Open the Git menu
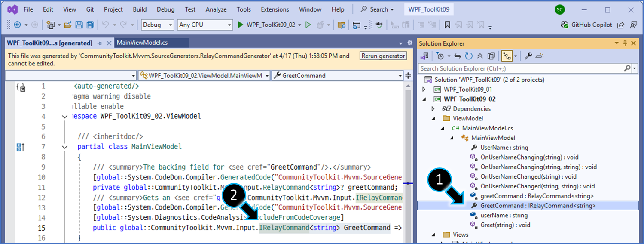Image resolution: width=644 pixels, height=244 pixels. (x=90, y=9)
